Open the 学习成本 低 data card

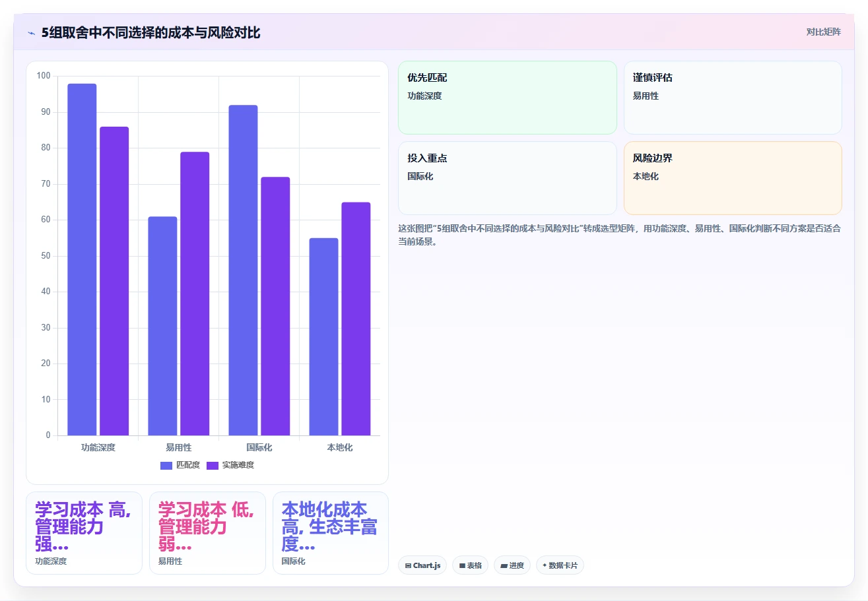pos(207,533)
